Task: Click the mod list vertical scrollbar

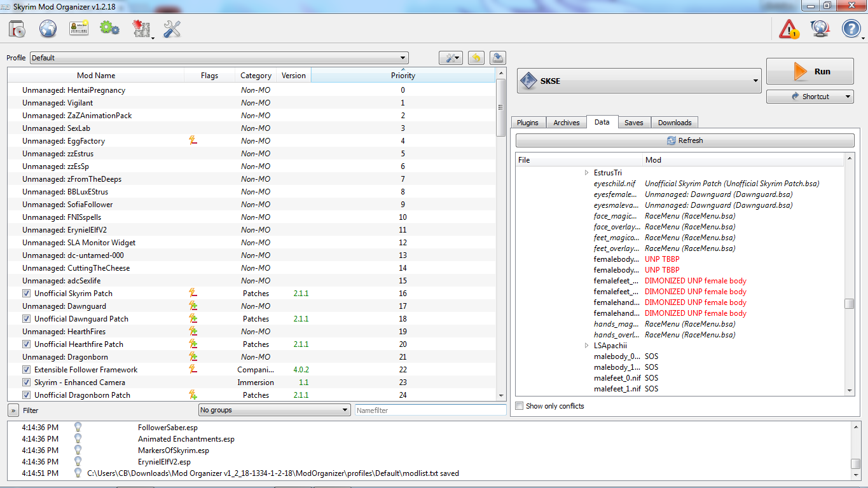Action: click(x=501, y=235)
